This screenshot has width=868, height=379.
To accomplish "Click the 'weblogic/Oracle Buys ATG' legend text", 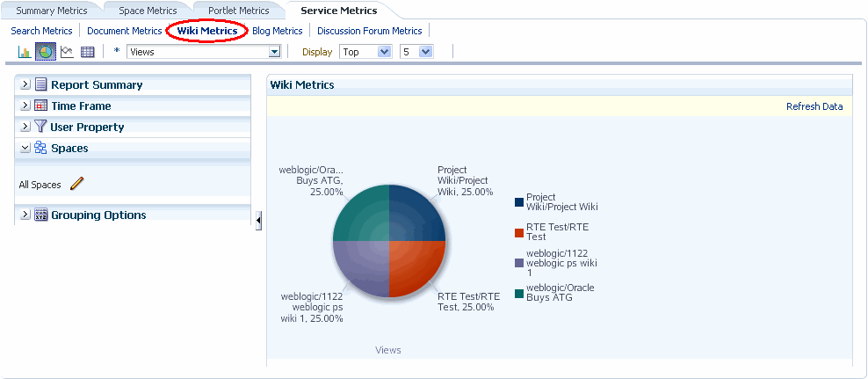I will click(x=561, y=293).
